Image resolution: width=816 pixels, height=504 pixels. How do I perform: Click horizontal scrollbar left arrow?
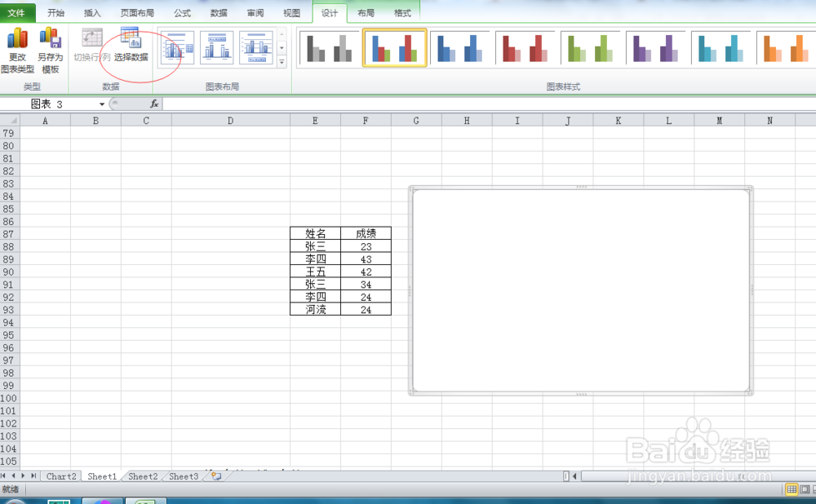[574, 476]
